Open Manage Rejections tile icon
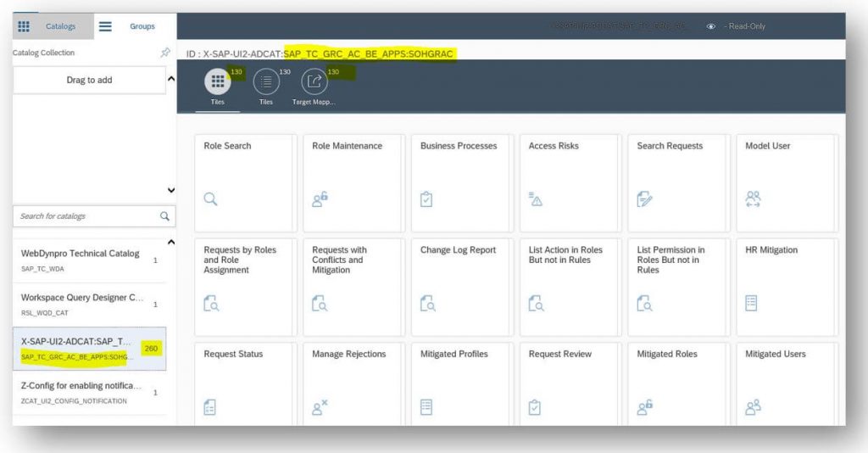 coord(320,407)
